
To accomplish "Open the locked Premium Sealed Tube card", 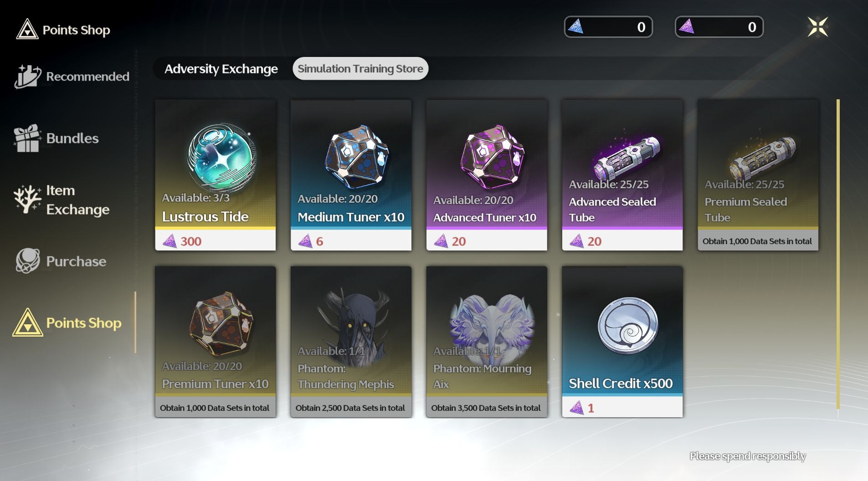I will pos(758,175).
